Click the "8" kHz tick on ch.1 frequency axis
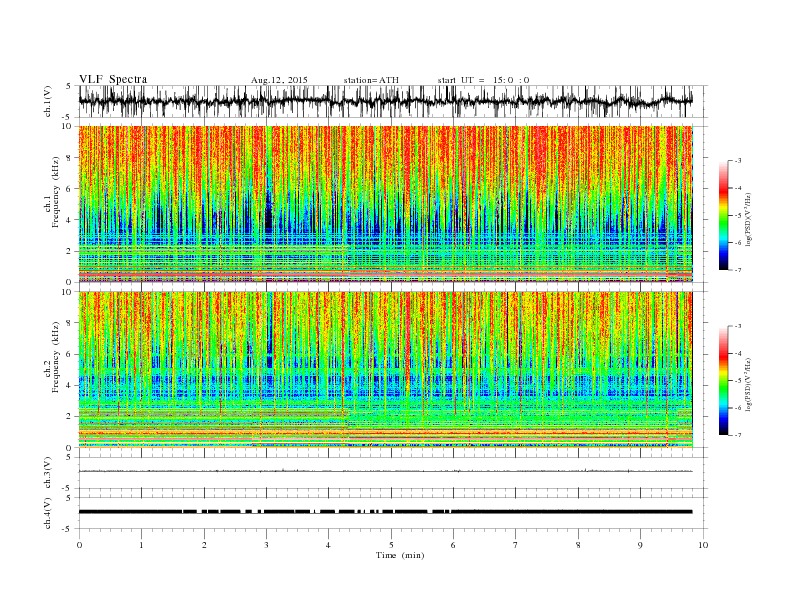The height and width of the screenshot is (612, 792). pos(70,158)
